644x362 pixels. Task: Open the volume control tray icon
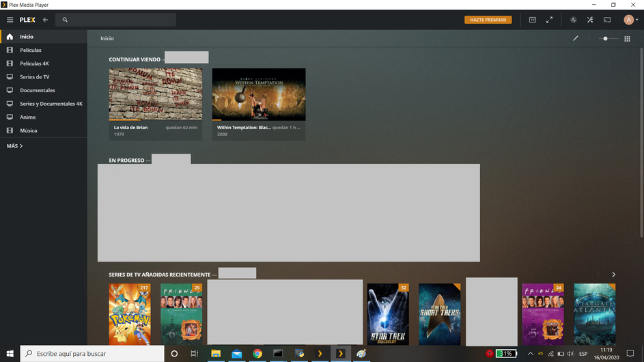570,353
